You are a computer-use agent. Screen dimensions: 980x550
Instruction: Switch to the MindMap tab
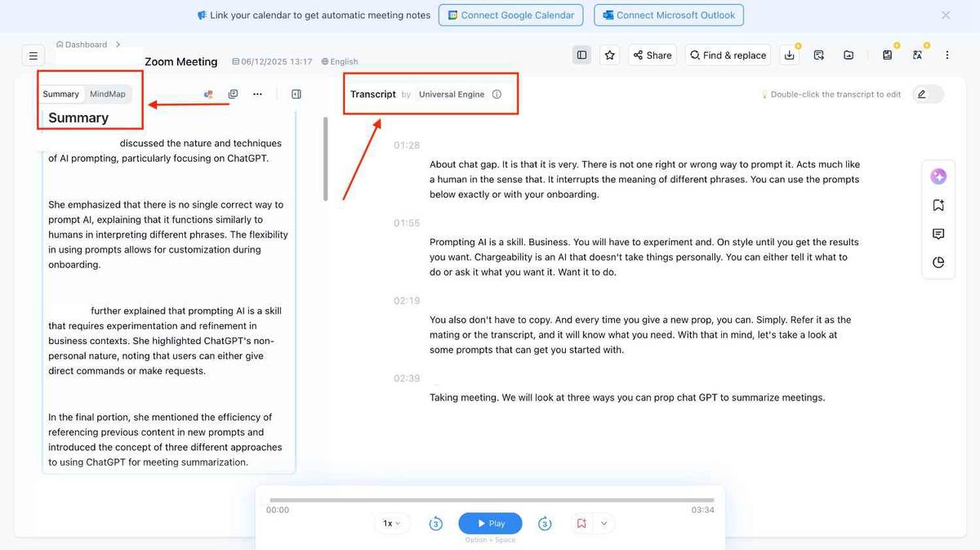(x=108, y=94)
